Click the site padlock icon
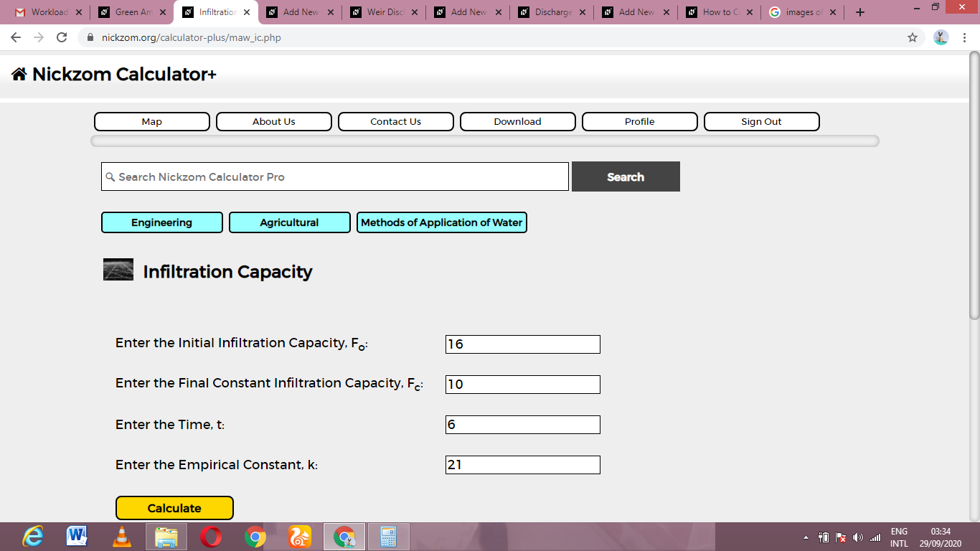This screenshot has height=551, width=980. tap(90, 37)
